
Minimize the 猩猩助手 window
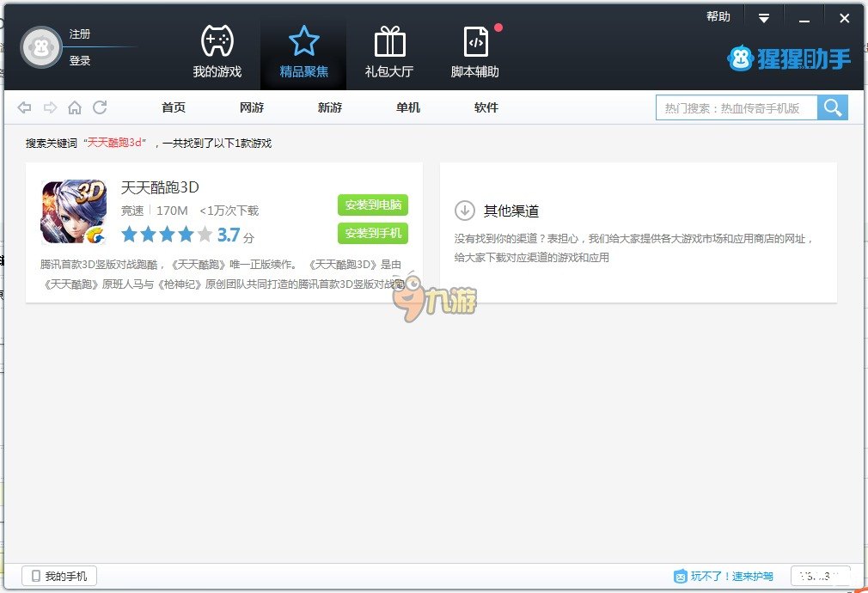click(x=804, y=19)
